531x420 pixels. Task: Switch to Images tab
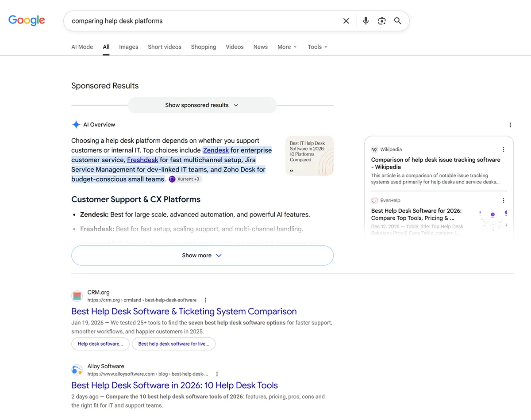pyautogui.click(x=129, y=47)
